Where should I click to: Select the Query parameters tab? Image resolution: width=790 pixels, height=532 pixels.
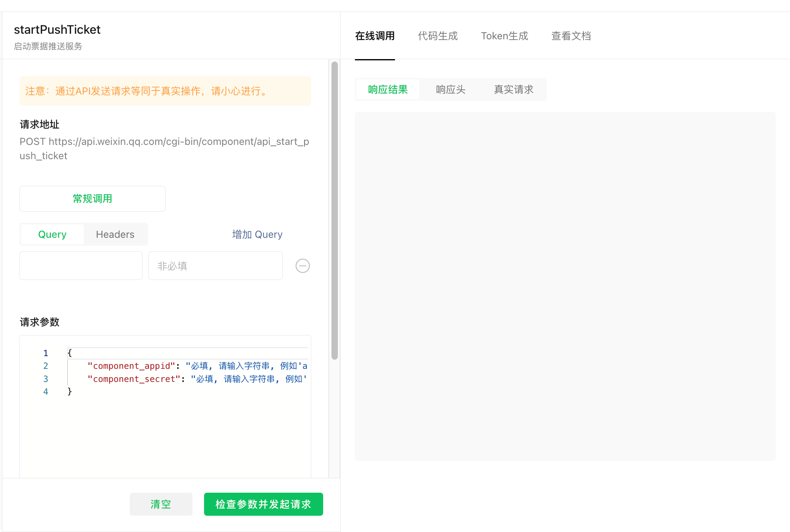click(52, 234)
